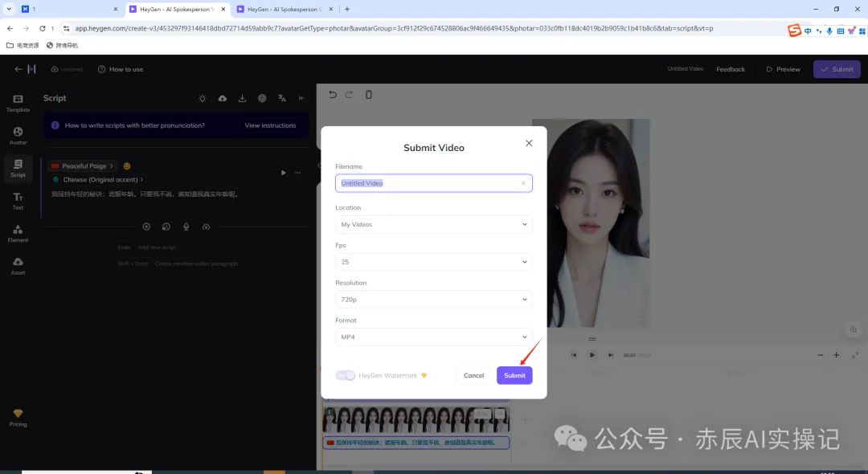Open the Script sidebar panel
868x474 pixels.
[18, 168]
